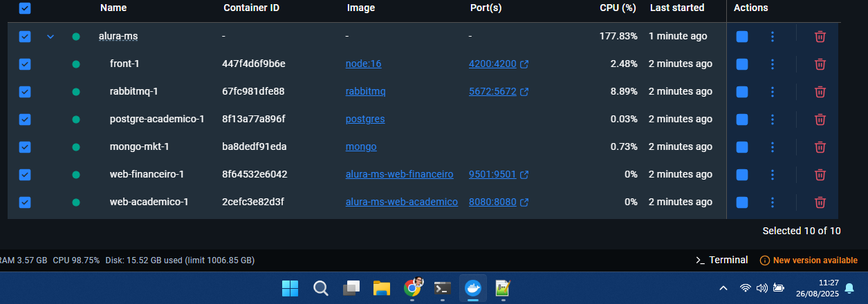Delete the postgre-academico-1 container
Image resolution: width=868 pixels, height=304 pixels.
click(x=820, y=120)
